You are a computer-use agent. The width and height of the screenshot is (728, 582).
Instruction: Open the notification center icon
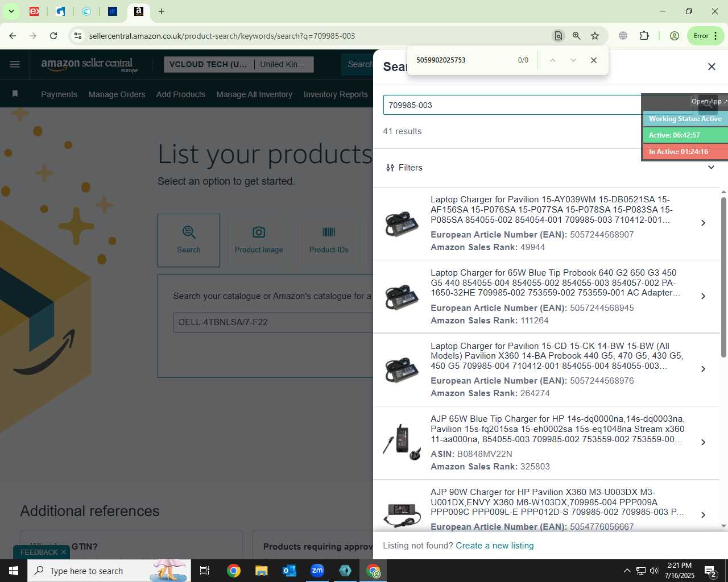pyautogui.click(x=710, y=571)
